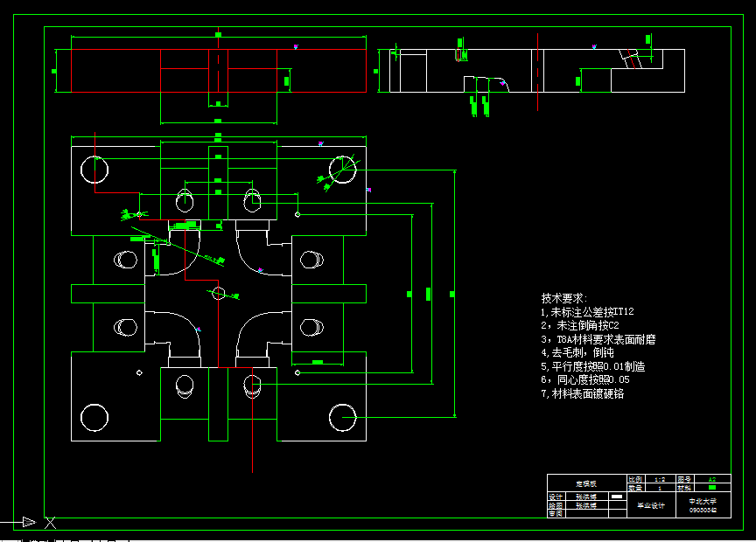Select the 技术要求 heading text
Image resolution: width=756 pixels, height=542 pixels.
(563, 298)
